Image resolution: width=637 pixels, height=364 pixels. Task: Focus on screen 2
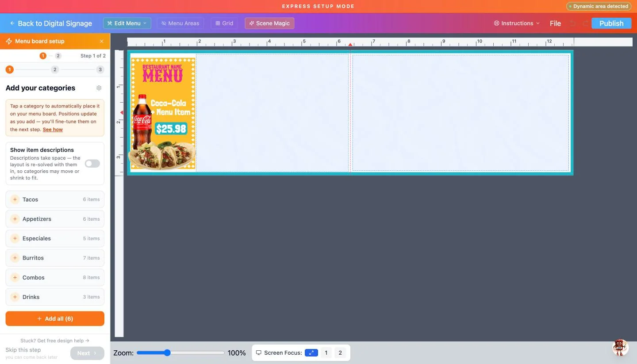pyautogui.click(x=340, y=353)
